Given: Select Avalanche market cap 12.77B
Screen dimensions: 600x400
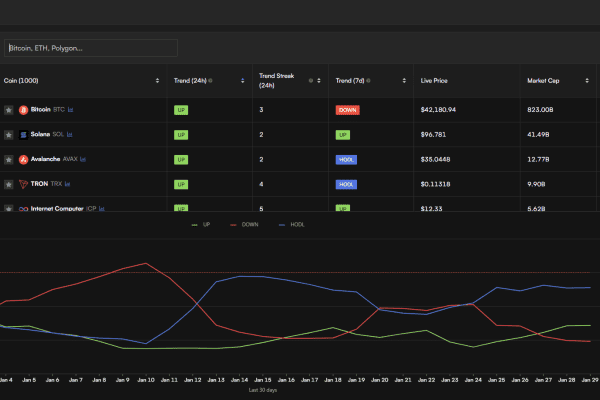Looking at the screenshot, I should coord(538,160).
